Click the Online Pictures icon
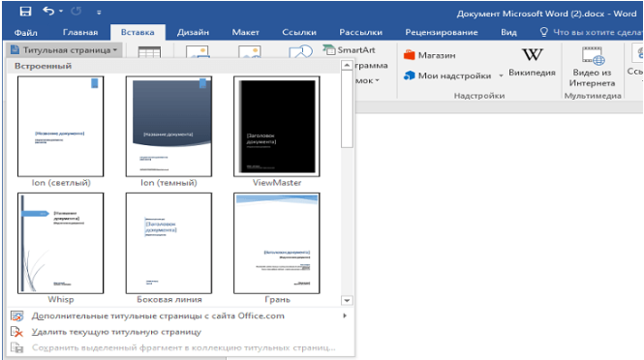 [x=249, y=51]
